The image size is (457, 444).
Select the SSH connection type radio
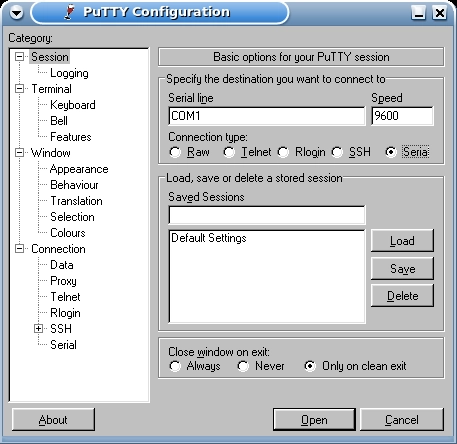(337, 152)
